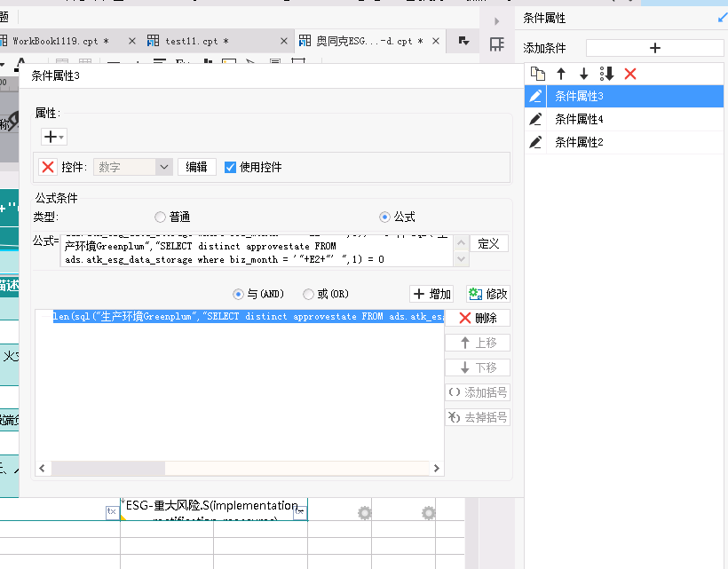Click the ESG-重大风险.S cell in the sheet
This screenshot has height=569, width=728.
[x=214, y=509]
